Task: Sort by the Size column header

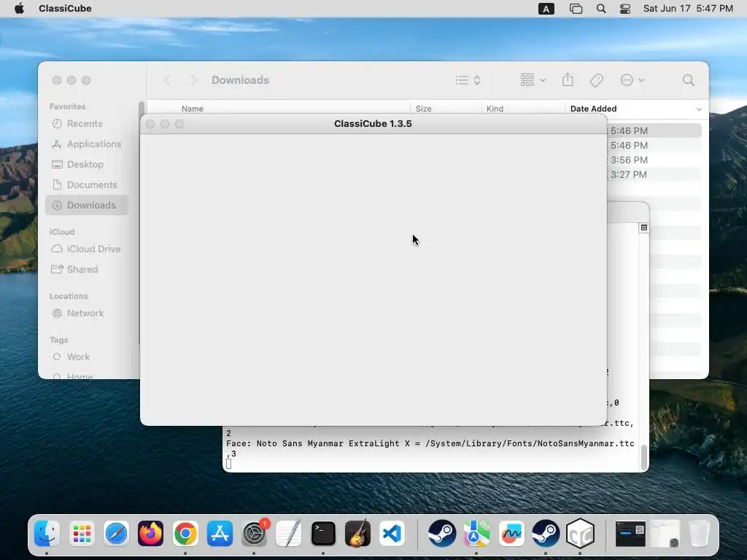Action: click(424, 109)
